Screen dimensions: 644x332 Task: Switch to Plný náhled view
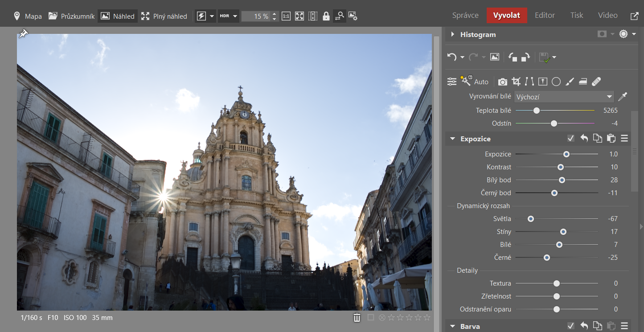pyautogui.click(x=164, y=16)
